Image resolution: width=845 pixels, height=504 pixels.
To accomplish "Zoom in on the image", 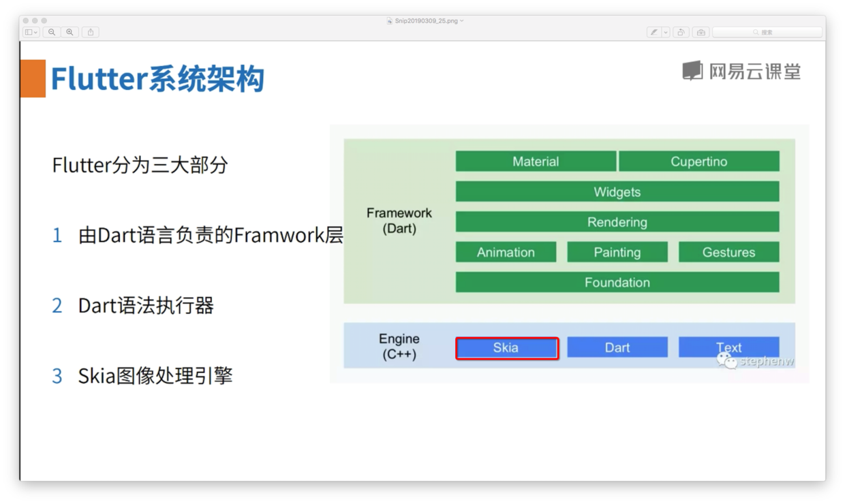I will click(x=70, y=32).
